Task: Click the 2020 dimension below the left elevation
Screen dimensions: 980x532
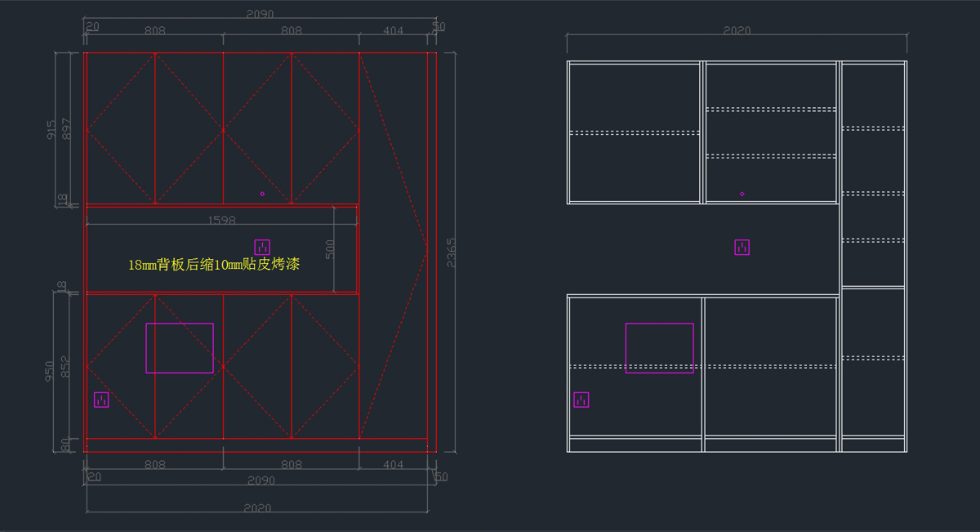Action: 258,507
